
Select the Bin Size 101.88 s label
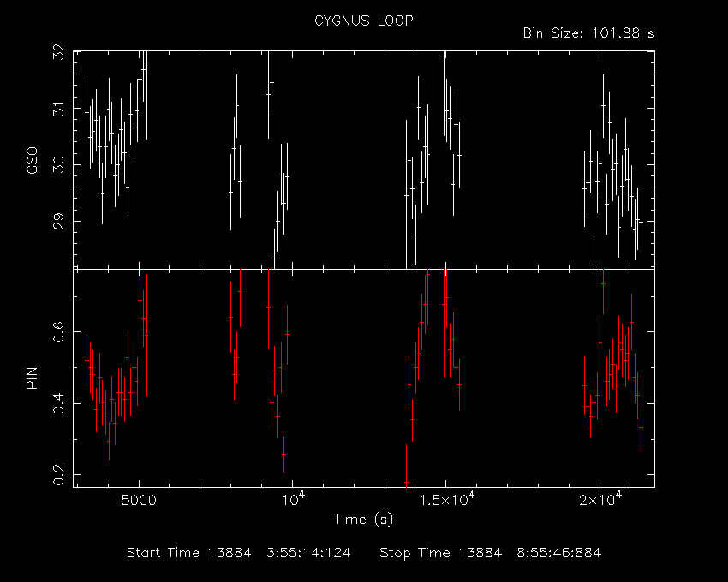click(588, 33)
